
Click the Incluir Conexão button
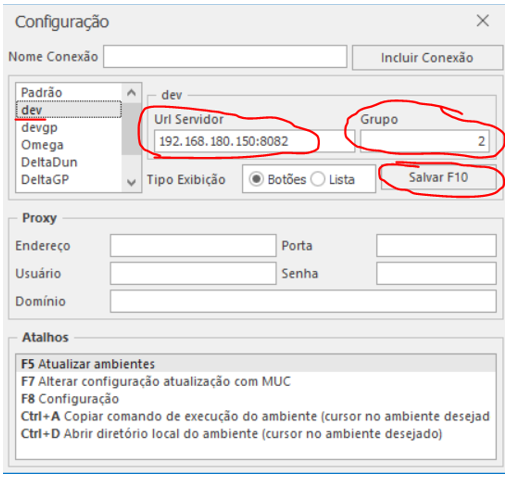427,58
